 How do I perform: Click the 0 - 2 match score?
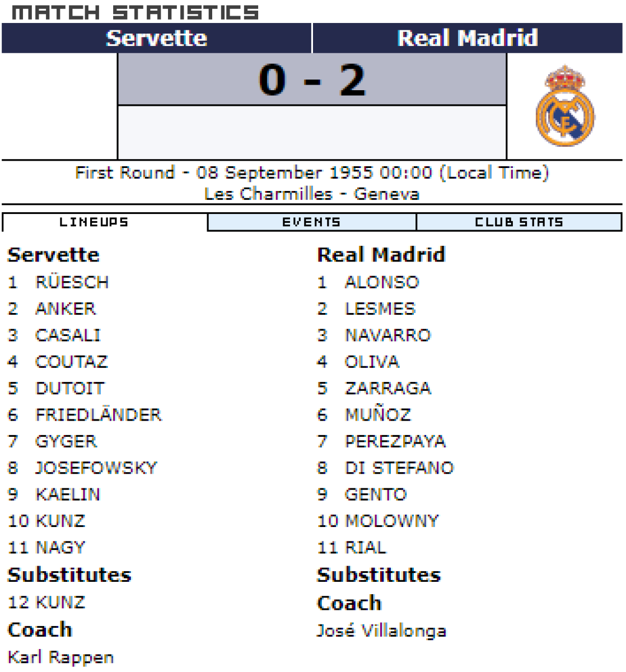pyautogui.click(x=312, y=80)
